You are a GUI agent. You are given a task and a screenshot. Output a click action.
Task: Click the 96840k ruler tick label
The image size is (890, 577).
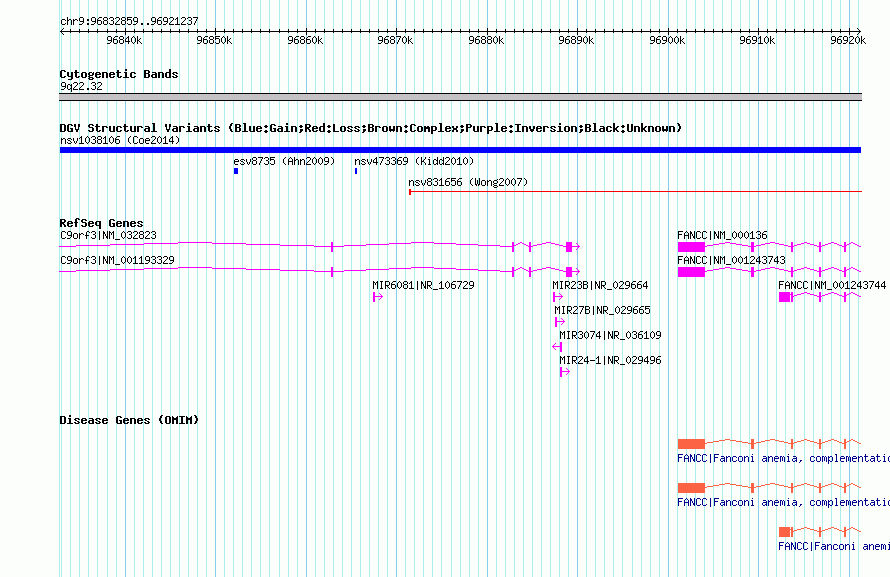pyautogui.click(x=124, y=40)
